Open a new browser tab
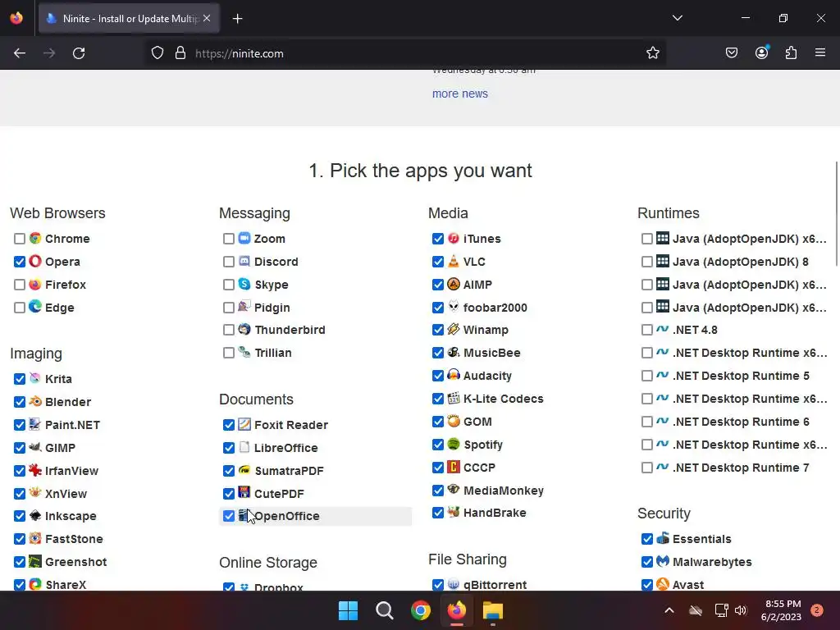 click(237, 19)
